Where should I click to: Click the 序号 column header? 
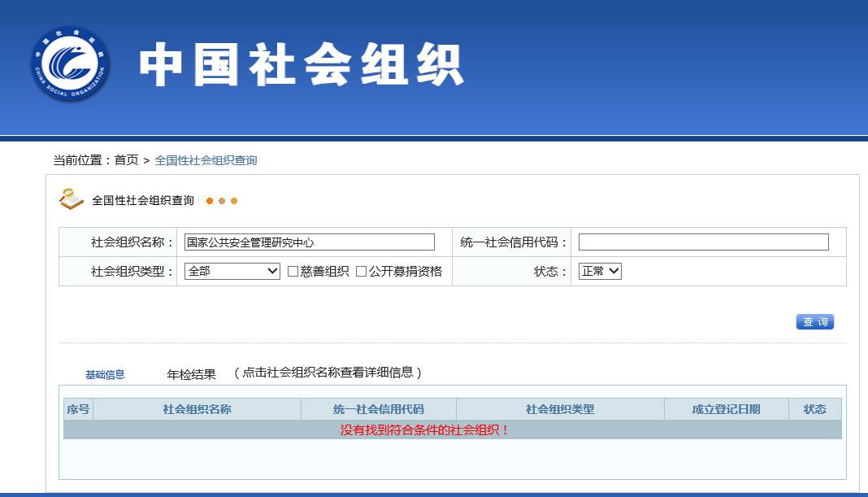coord(78,409)
